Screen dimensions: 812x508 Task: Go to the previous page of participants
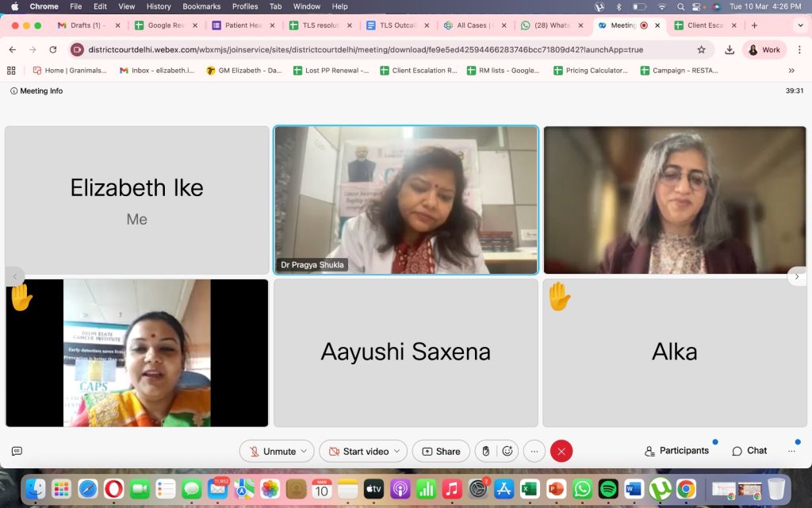point(15,276)
